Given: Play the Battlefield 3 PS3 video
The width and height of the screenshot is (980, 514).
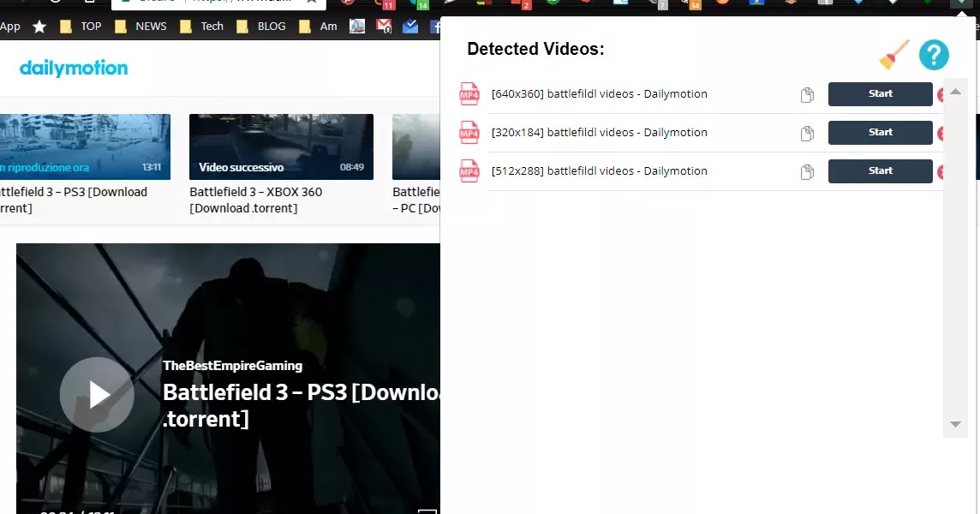Looking at the screenshot, I should [x=97, y=395].
